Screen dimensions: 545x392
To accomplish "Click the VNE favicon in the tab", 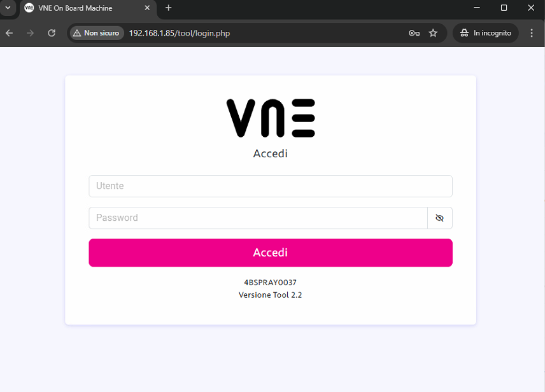I will (x=29, y=8).
